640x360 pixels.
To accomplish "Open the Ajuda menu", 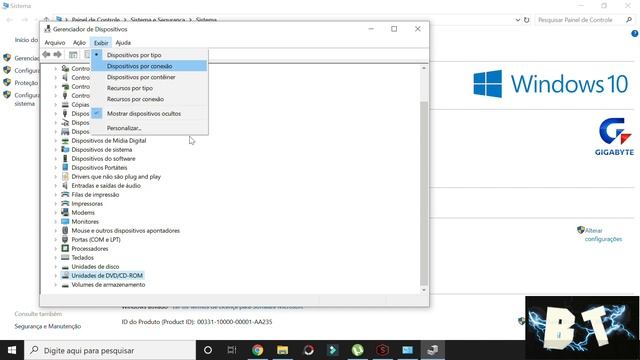I will tap(123, 42).
